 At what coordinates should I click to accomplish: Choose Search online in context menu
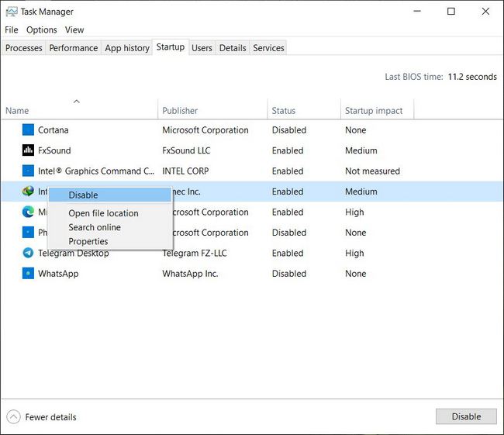[95, 227]
